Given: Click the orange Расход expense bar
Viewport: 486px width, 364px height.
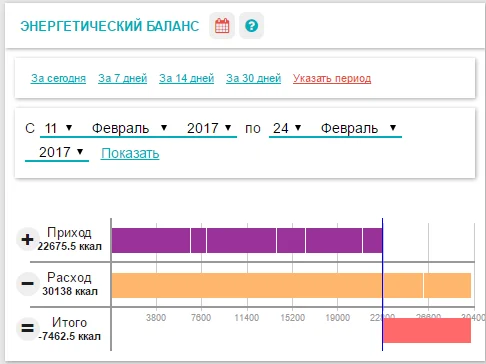Looking at the screenshot, I should pos(291,285).
